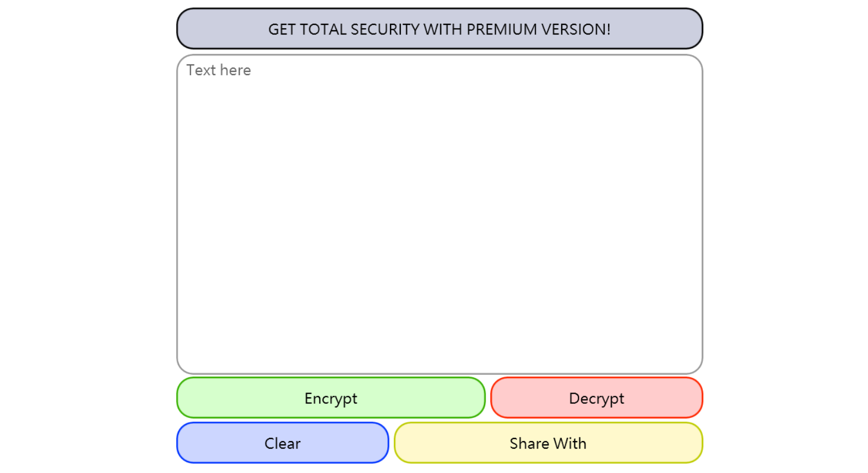This screenshot has width=868, height=473.
Task: Reset the text field via Clear
Action: point(282,443)
